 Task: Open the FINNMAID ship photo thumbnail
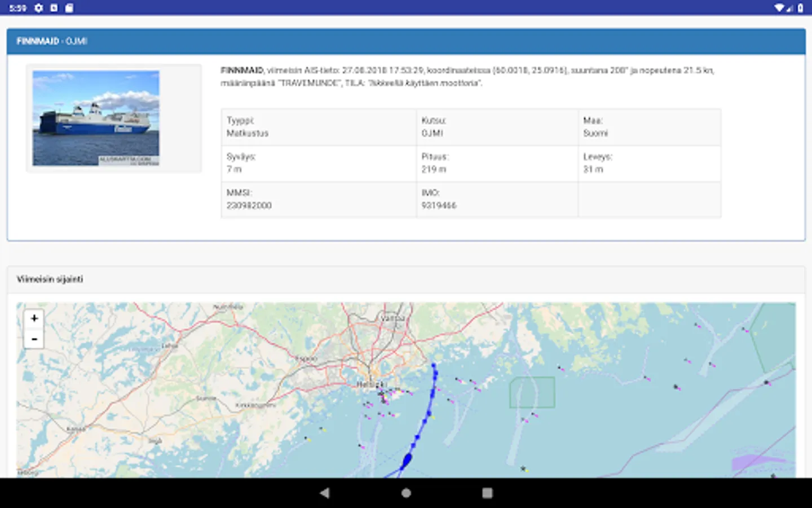tap(96, 118)
